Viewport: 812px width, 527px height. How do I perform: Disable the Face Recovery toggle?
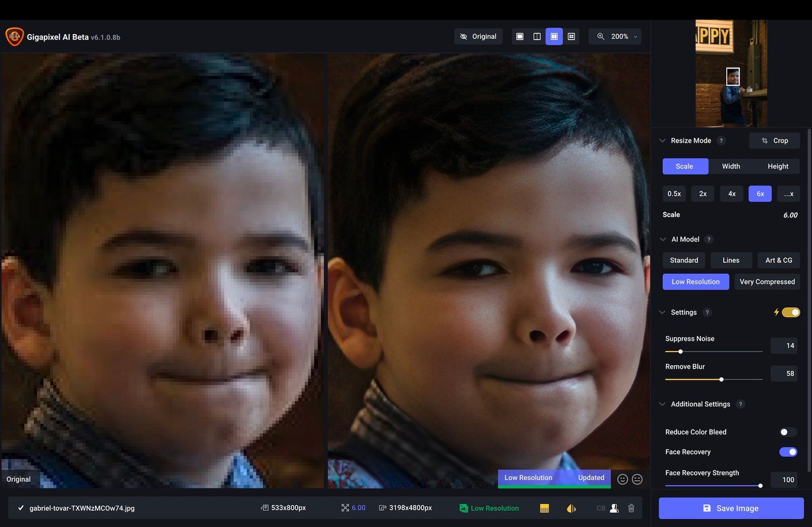tap(787, 451)
